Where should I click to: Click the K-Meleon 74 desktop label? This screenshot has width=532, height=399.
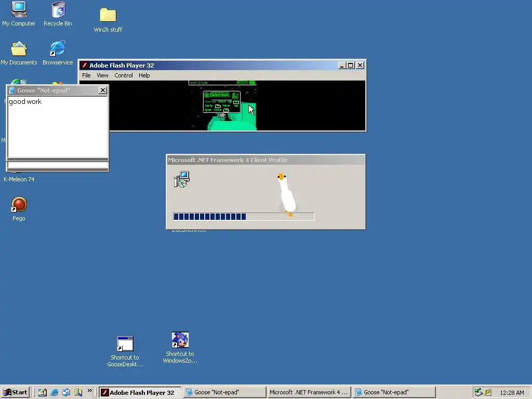pyautogui.click(x=19, y=179)
